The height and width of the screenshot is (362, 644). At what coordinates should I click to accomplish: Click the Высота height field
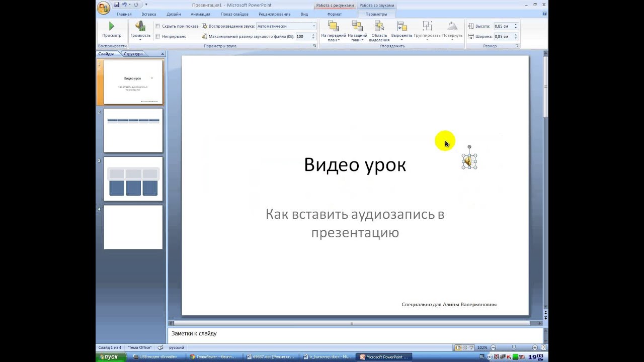(x=503, y=26)
